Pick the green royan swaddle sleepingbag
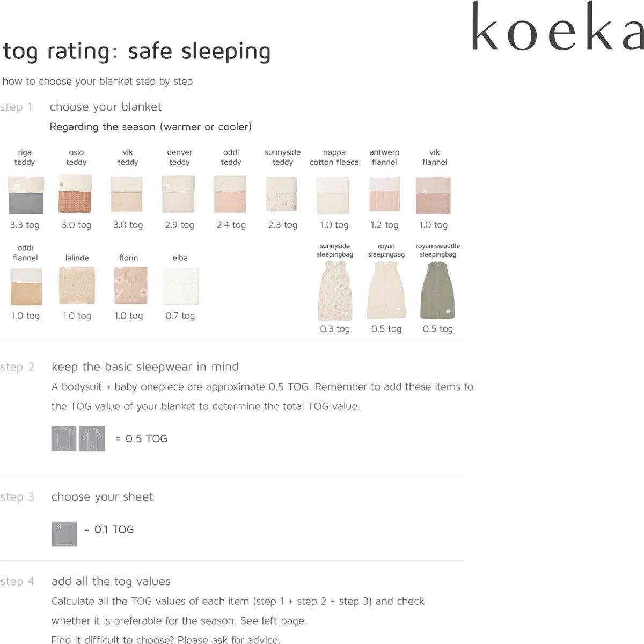Image resolution: width=644 pixels, height=644 pixels. [x=438, y=290]
